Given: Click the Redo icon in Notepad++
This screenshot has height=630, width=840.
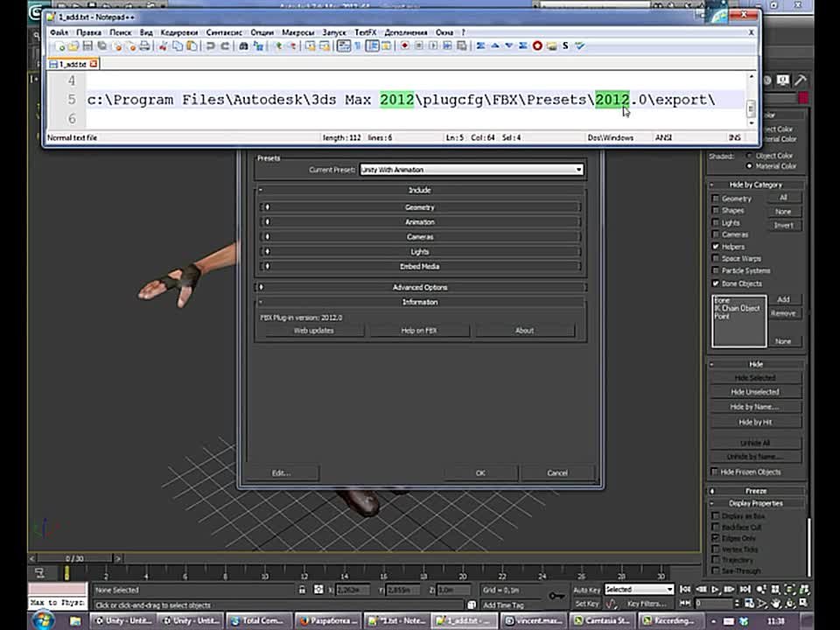Looking at the screenshot, I should [x=225, y=46].
